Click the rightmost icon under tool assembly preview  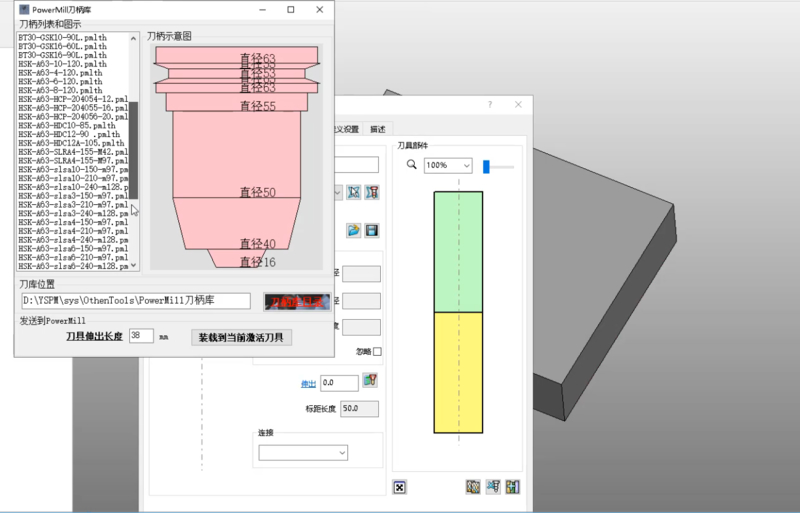(x=513, y=487)
